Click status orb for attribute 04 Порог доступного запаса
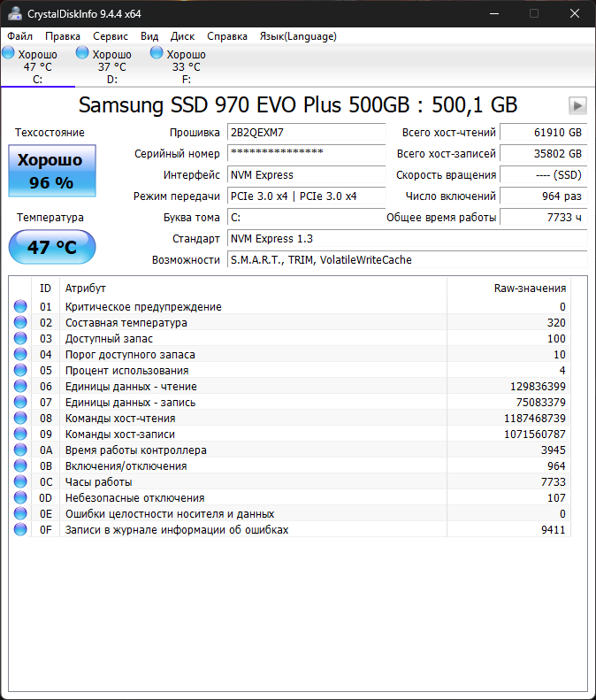This screenshot has height=700, width=596. click(x=20, y=355)
